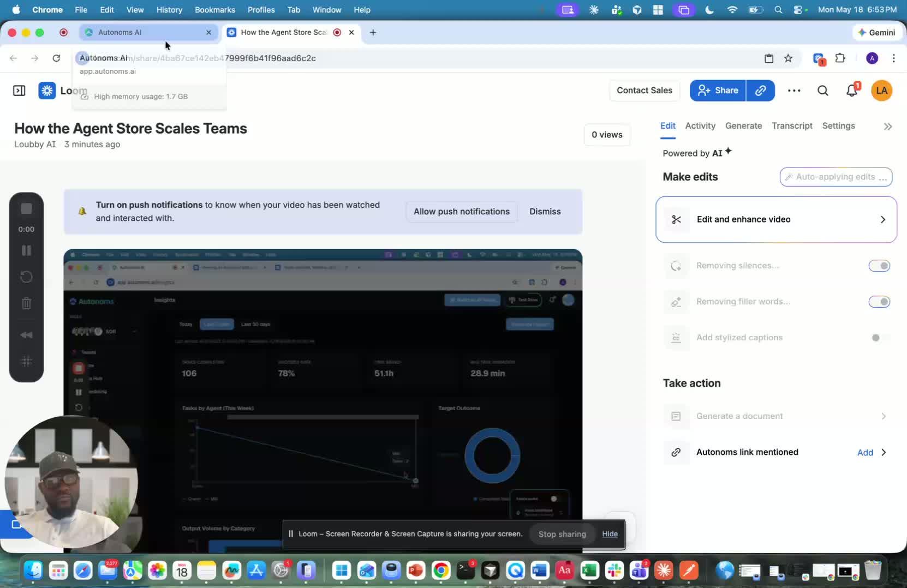
Task: Toggle the Removing filler words switch
Action: (879, 302)
